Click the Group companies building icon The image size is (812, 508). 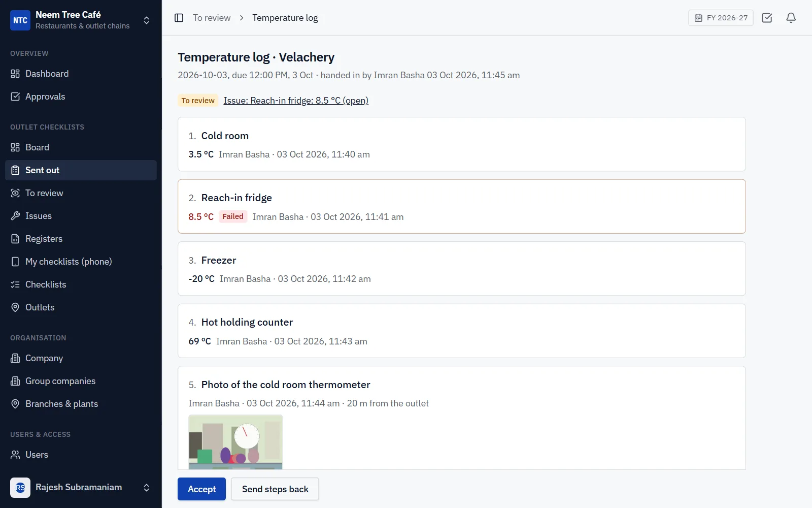coord(15,381)
